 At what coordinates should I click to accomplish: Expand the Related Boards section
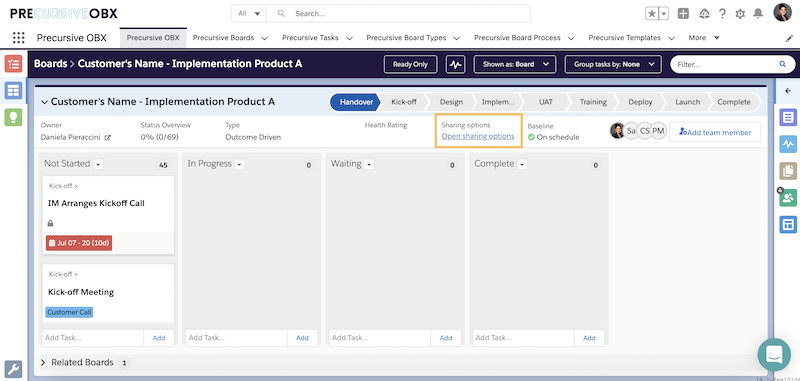(44, 363)
